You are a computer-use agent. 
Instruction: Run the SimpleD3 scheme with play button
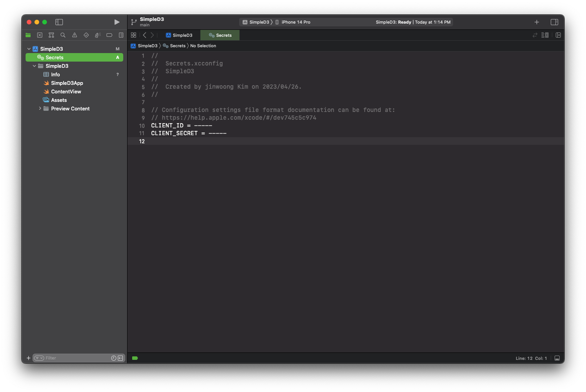tap(117, 22)
